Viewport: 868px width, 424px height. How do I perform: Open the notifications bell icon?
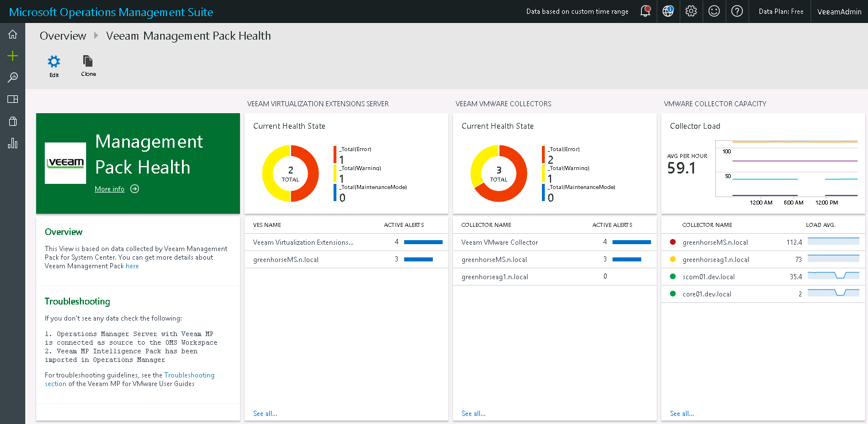(x=645, y=11)
